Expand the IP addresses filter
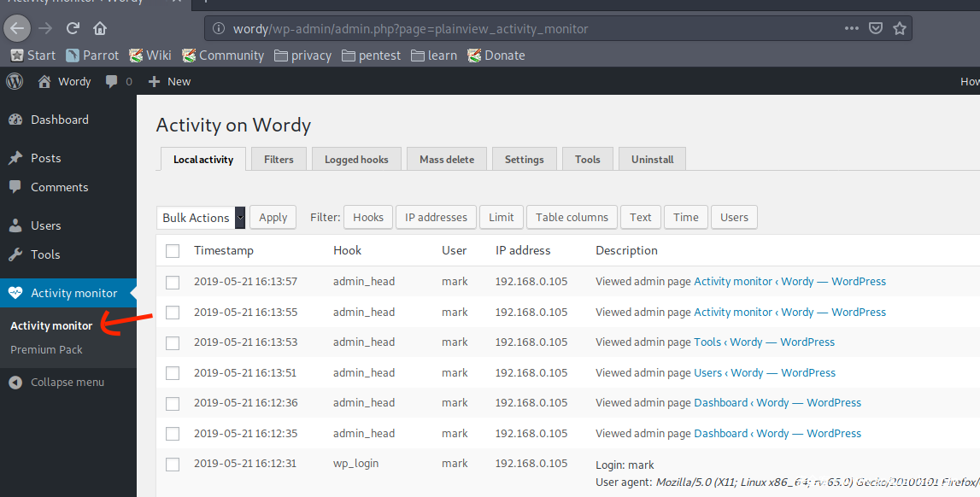980x497 pixels. 436,218
